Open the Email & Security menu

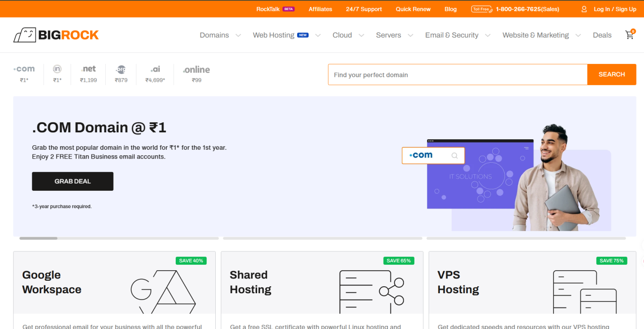click(x=452, y=35)
